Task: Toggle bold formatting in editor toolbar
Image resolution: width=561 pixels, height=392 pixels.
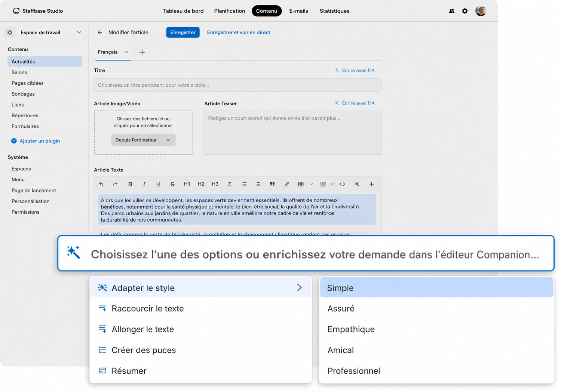Action: [130, 184]
